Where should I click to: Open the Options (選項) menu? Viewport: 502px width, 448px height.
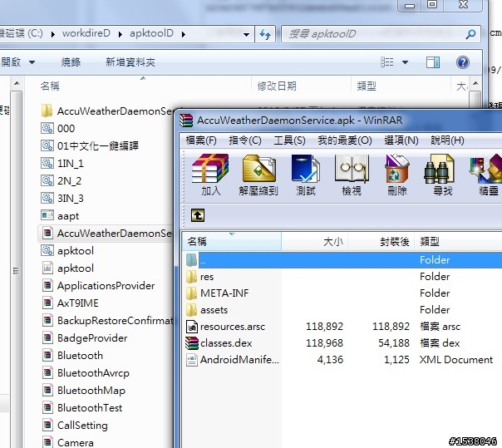tap(401, 140)
